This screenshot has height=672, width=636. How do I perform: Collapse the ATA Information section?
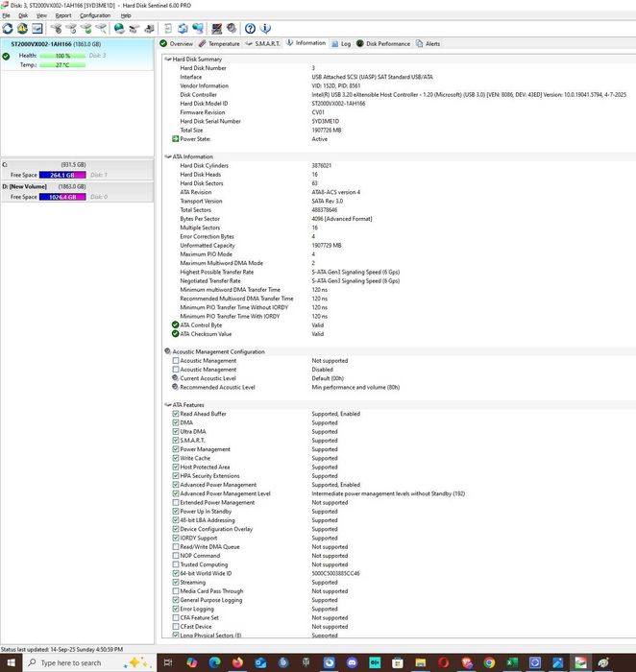168,156
